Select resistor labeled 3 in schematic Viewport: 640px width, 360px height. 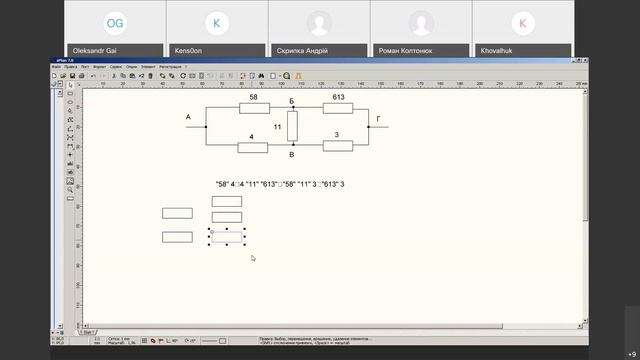coord(338,146)
